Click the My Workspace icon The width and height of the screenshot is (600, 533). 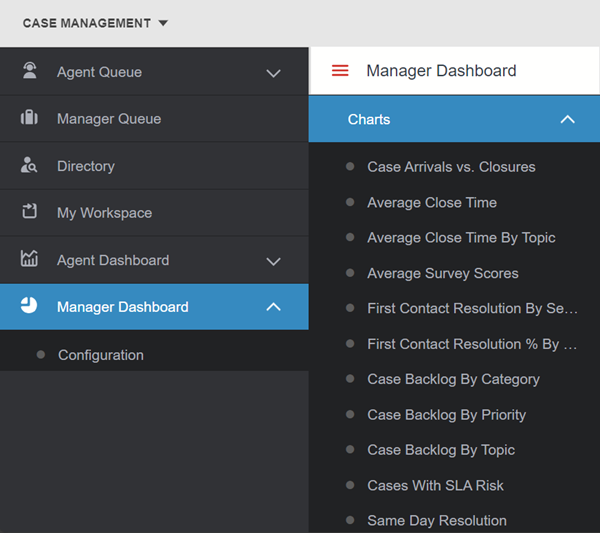point(29,211)
